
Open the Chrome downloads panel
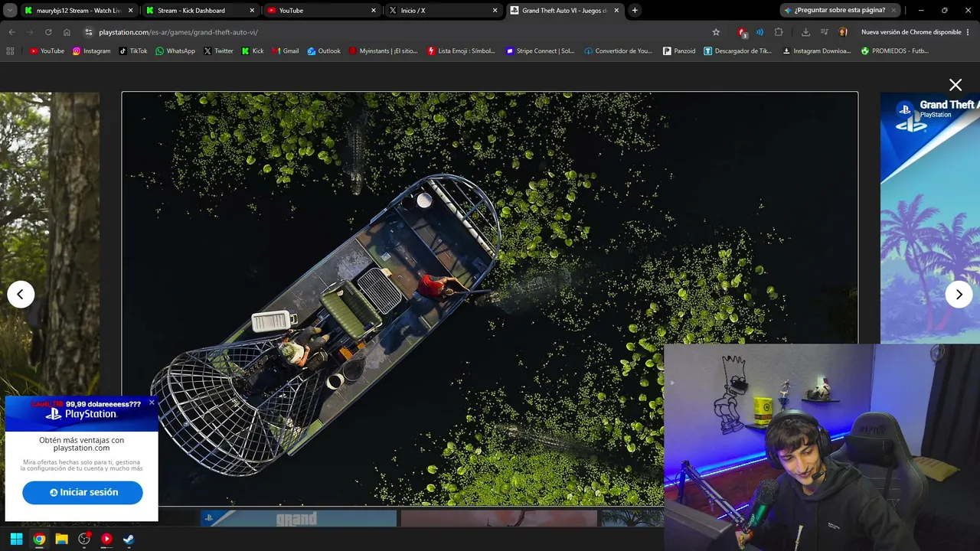pyautogui.click(x=805, y=32)
